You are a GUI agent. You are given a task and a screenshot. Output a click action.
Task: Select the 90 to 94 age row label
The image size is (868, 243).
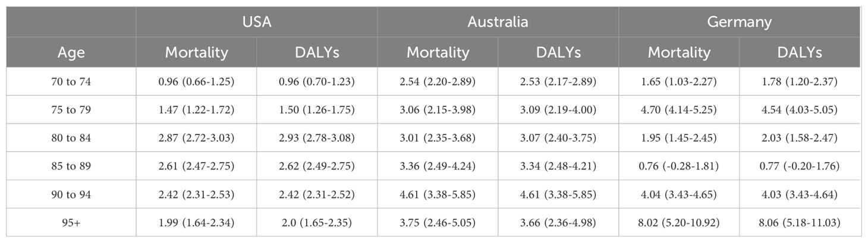[71, 194]
